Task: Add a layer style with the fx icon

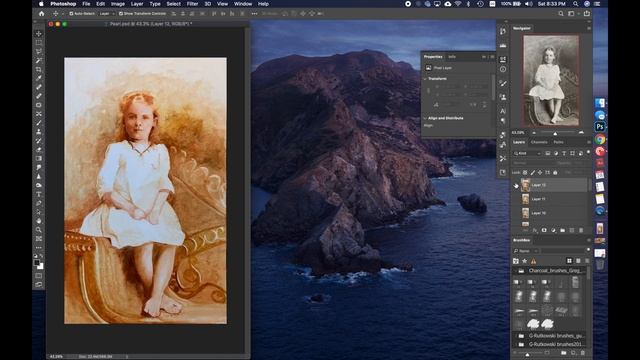Action: click(535, 230)
